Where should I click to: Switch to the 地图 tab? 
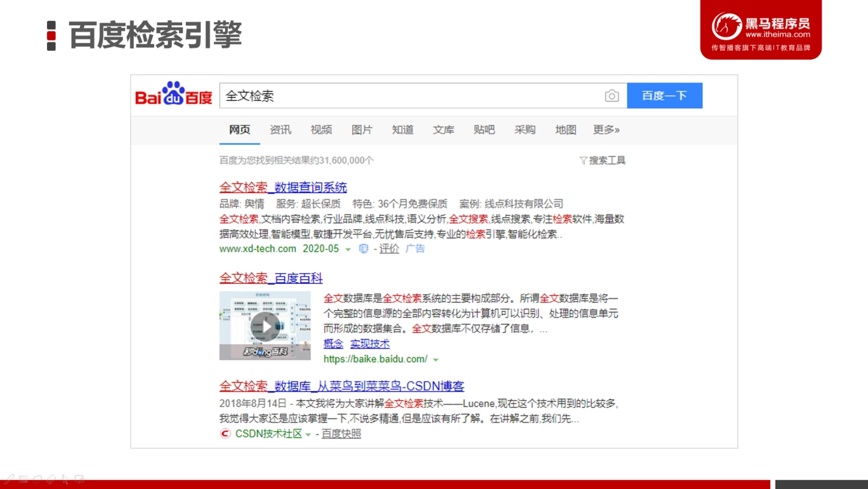click(x=566, y=130)
